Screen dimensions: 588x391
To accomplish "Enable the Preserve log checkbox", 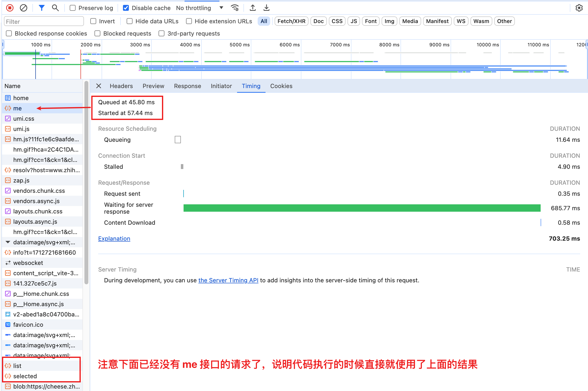I will tap(73, 8).
